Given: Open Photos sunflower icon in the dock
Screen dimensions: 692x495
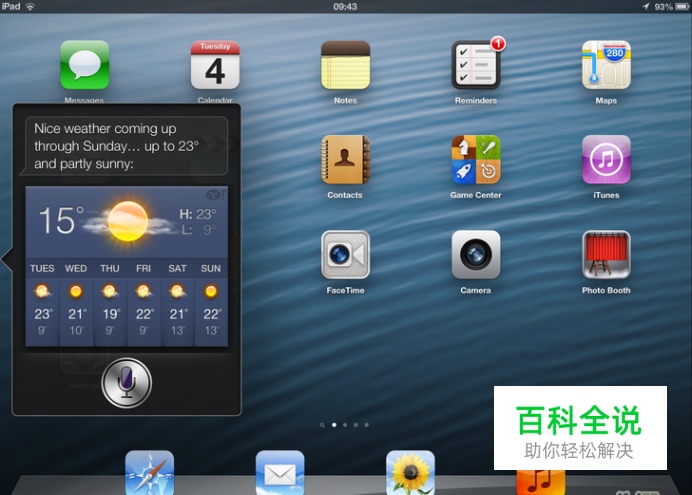Looking at the screenshot, I should click(410, 472).
